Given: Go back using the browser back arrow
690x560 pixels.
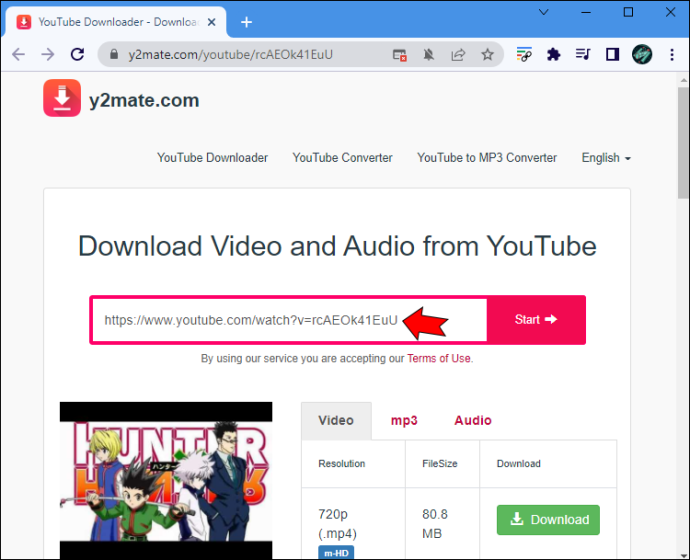Looking at the screenshot, I should coord(18,55).
